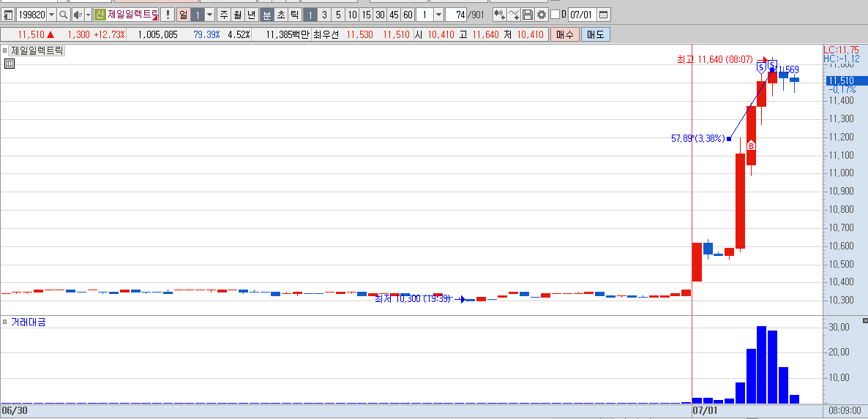The image size is (868, 419).
Task: Select the 초 second chart mode
Action: 281,15
